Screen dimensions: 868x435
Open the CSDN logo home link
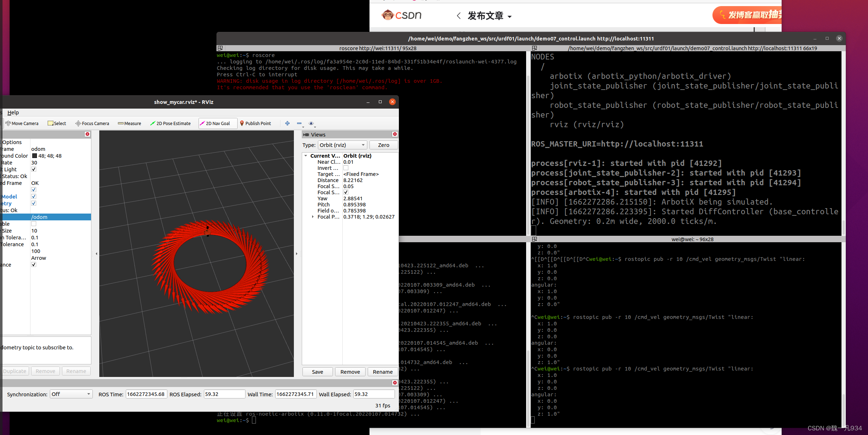[402, 15]
